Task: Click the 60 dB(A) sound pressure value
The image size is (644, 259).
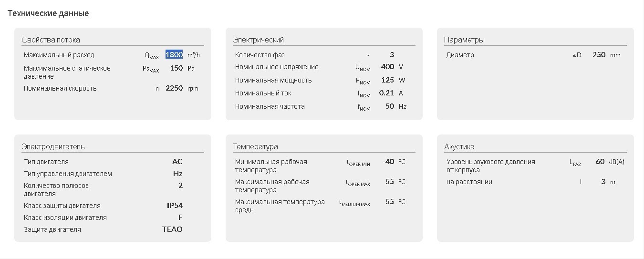Action: click(600, 162)
